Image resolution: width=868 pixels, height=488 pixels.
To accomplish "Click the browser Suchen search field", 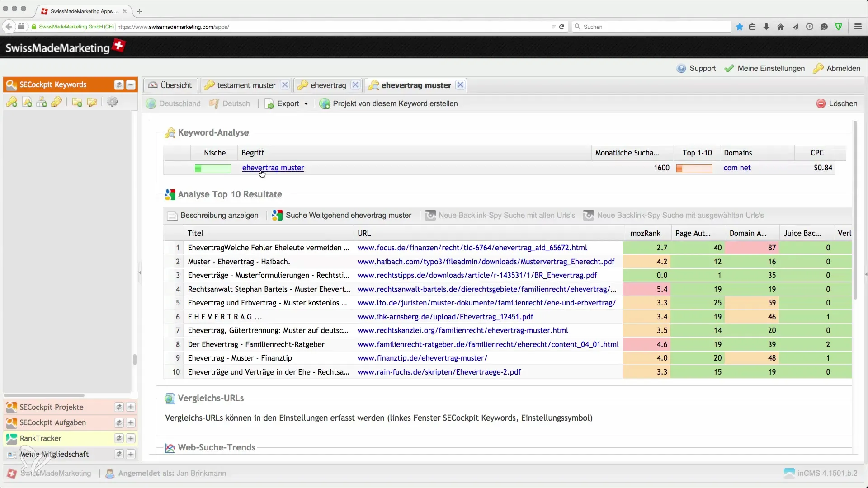I will 651,27.
